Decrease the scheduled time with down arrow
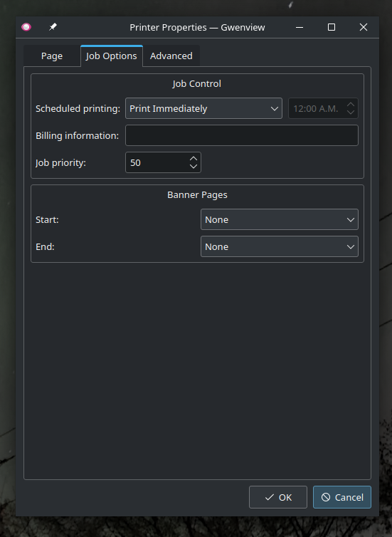Screen dimensions: 392x537 tap(351, 113)
